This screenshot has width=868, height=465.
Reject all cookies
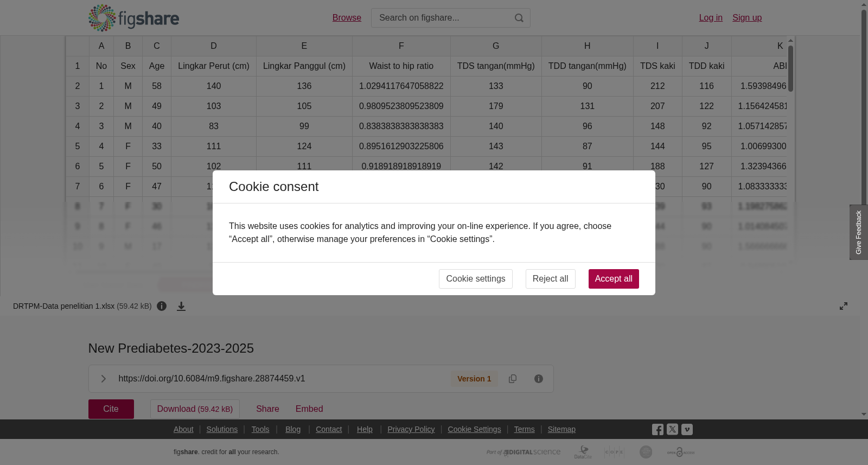[550, 279]
